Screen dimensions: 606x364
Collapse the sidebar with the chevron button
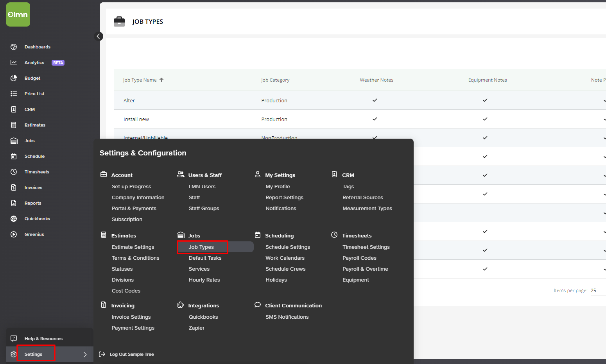click(99, 36)
